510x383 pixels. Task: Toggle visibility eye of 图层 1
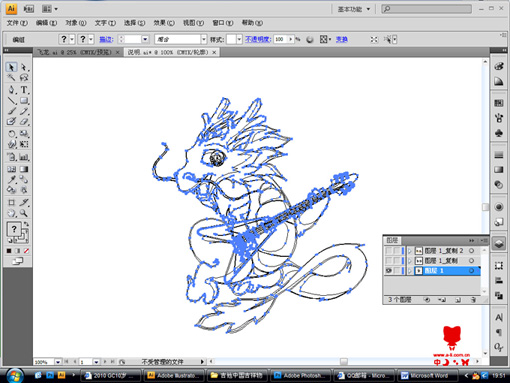[388, 271]
